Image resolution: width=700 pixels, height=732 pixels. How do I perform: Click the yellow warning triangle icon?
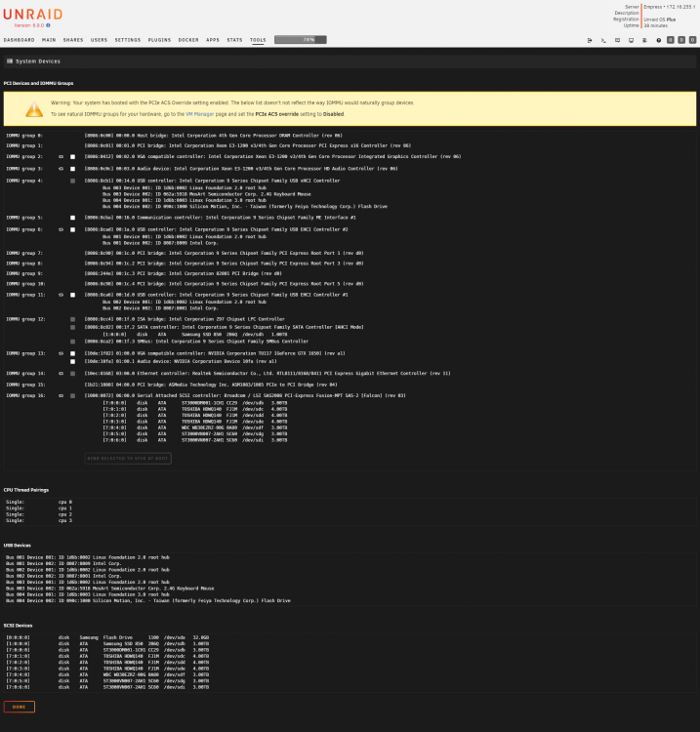[x=34, y=109]
